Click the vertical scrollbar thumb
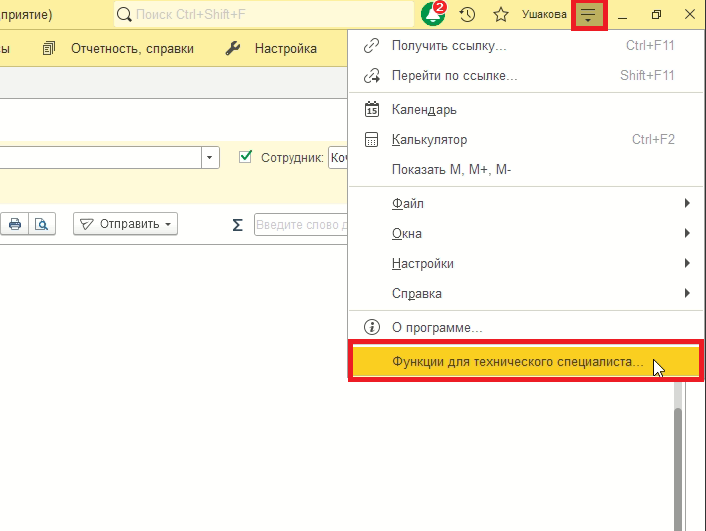 click(x=678, y=468)
